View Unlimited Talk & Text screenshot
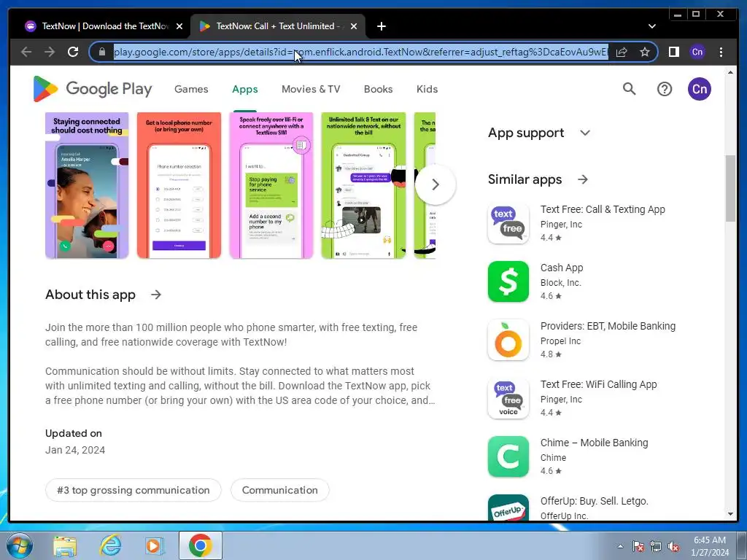 (x=363, y=185)
